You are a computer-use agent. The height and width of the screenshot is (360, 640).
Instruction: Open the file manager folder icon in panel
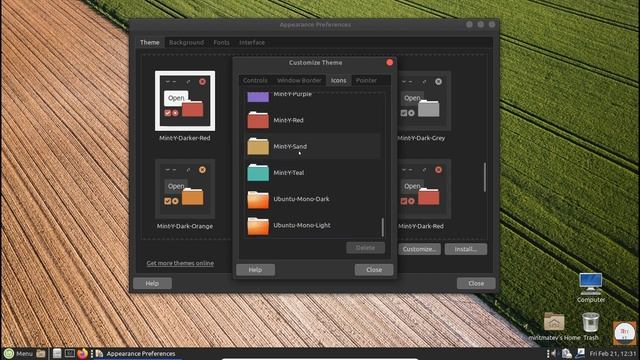41,353
